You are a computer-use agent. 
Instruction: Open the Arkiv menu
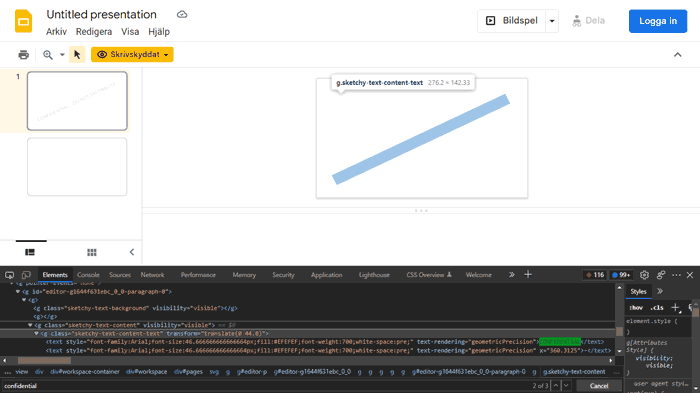(x=56, y=32)
